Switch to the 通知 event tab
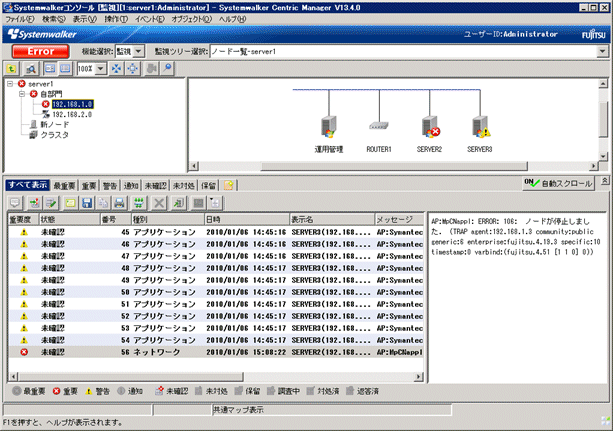Screen dimensions: 613x431 131,185
